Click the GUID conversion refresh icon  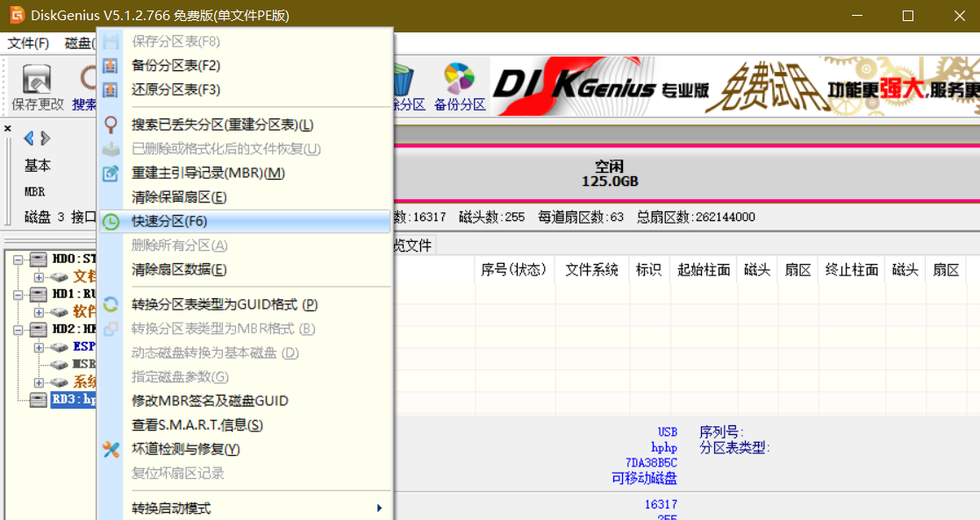(111, 304)
